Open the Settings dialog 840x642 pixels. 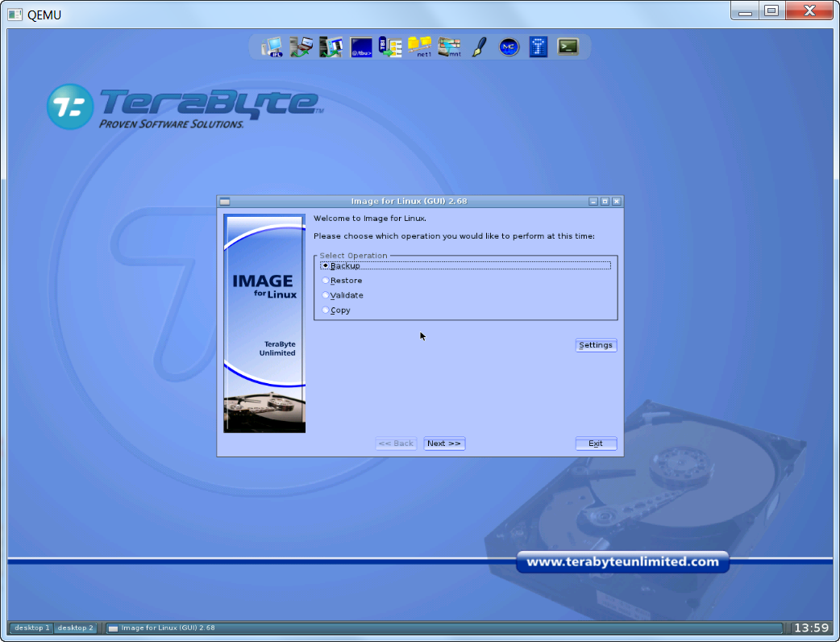[x=596, y=345]
